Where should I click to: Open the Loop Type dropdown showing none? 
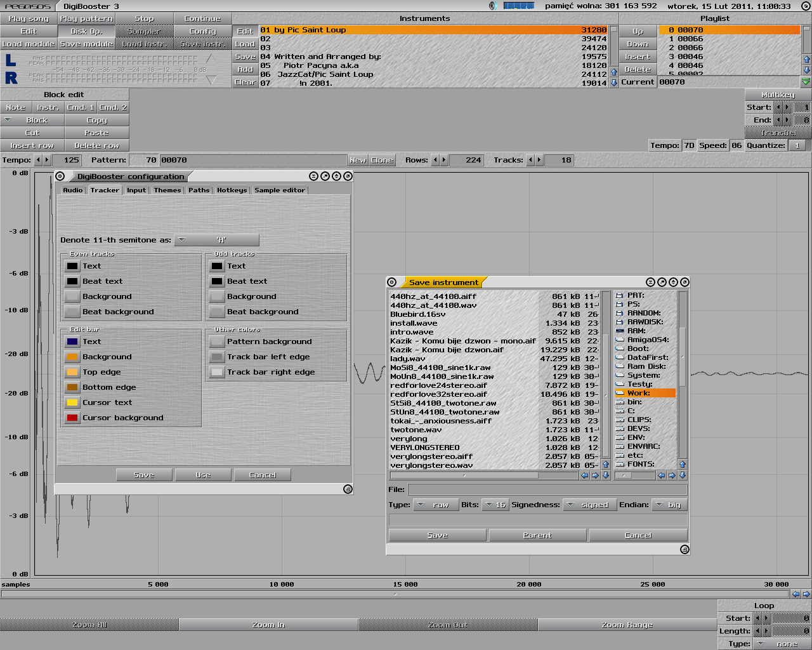pyautogui.click(x=782, y=644)
